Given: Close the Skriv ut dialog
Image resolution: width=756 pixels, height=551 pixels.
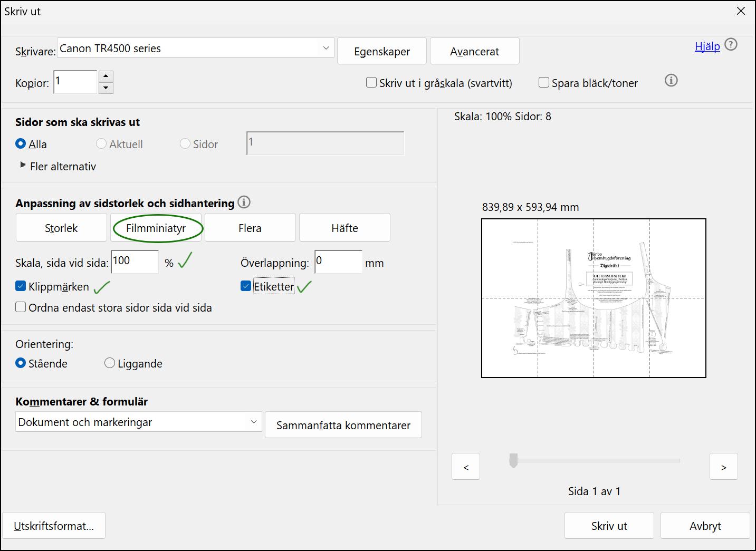Looking at the screenshot, I should [741, 11].
